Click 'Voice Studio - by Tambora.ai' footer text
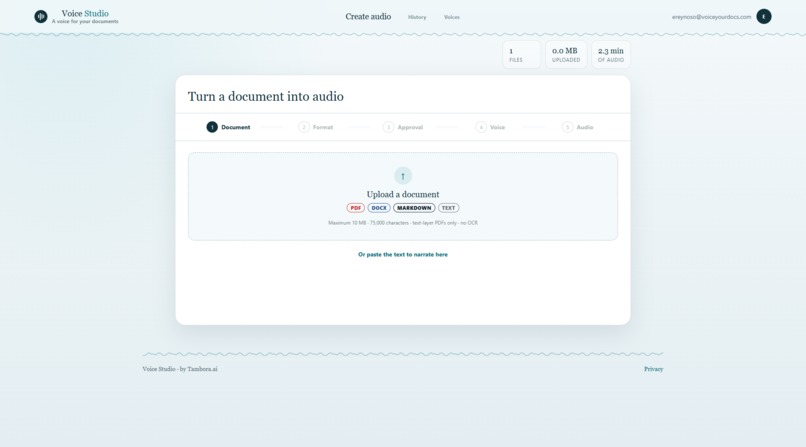Viewport: 806px width, 447px height. click(x=180, y=369)
